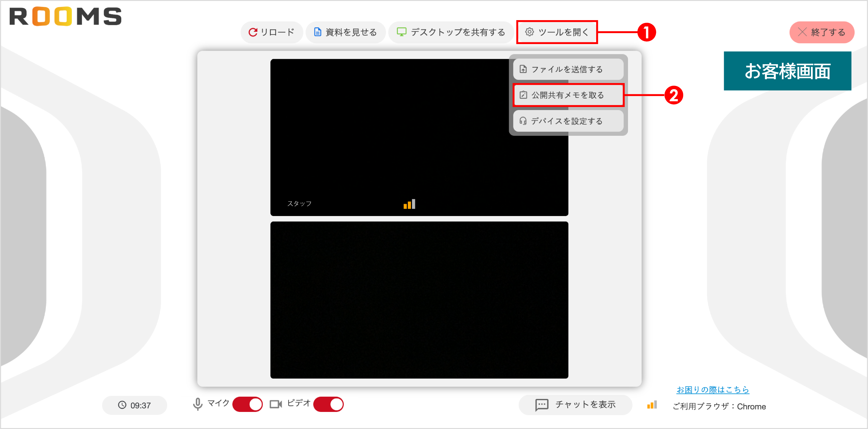868x429 pixels.
Task: Toggle the ビデオ switch off
Action: pyautogui.click(x=329, y=404)
